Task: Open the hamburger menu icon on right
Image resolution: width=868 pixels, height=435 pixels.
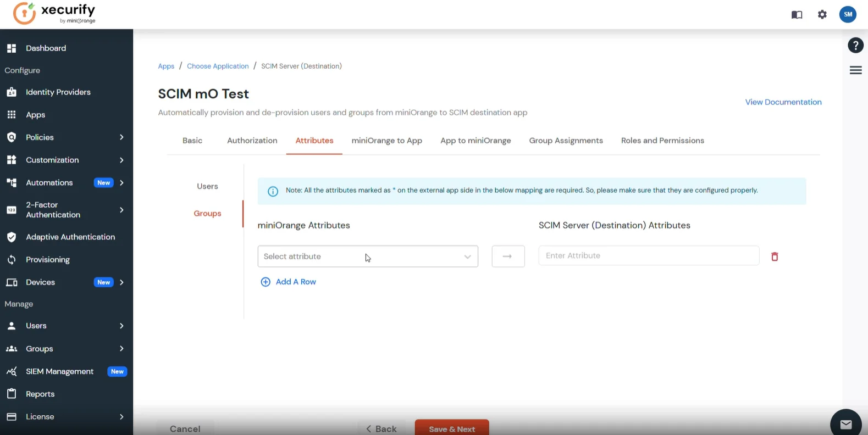Action: 855,70
